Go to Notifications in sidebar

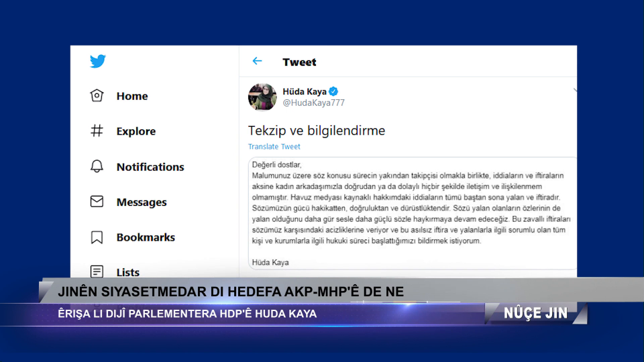click(x=150, y=167)
